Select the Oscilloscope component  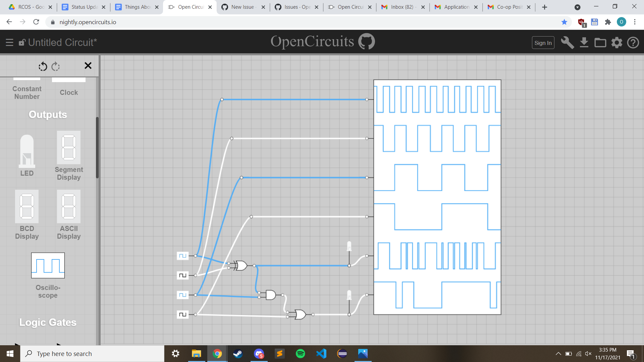click(x=47, y=265)
